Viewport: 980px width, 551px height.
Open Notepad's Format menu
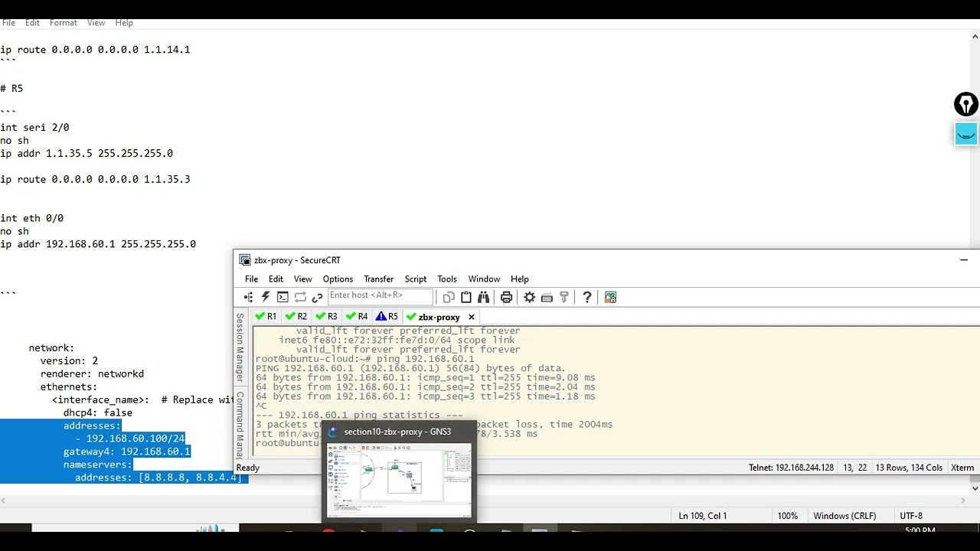point(63,23)
